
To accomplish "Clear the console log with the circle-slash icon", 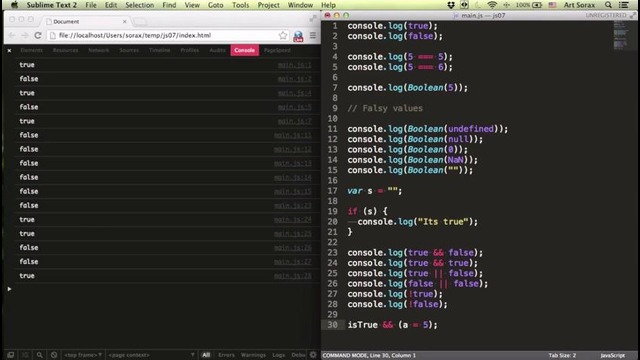I will (54, 355).
